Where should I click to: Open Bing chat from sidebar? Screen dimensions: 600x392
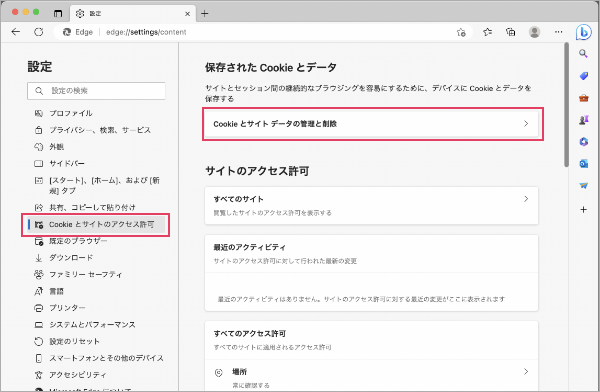(x=584, y=33)
